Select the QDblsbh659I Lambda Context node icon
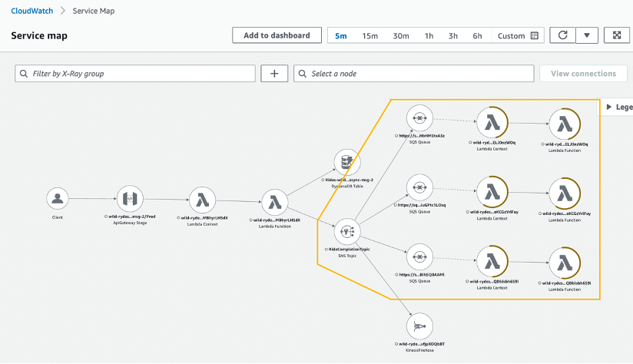 492,261
